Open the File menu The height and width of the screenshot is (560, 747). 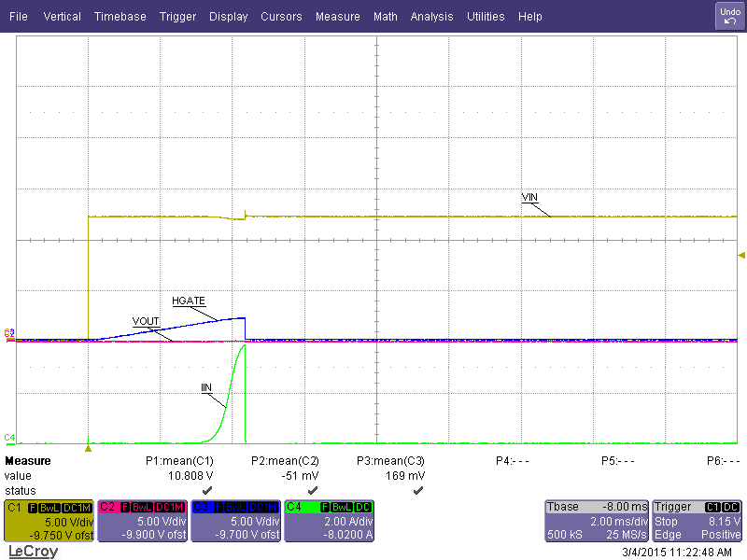19,17
